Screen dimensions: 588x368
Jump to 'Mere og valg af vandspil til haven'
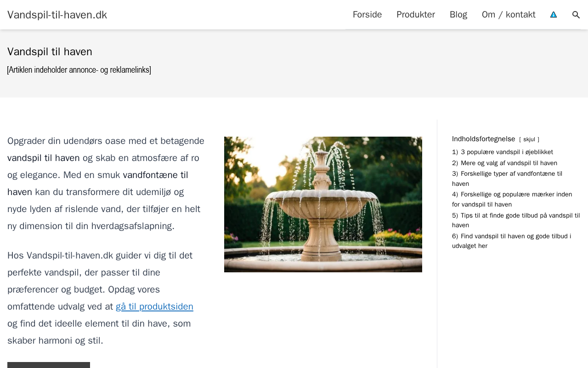[504, 163]
